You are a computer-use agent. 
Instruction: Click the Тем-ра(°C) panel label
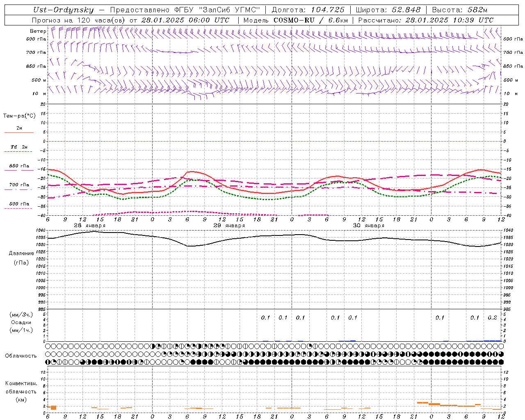[x=19, y=116]
